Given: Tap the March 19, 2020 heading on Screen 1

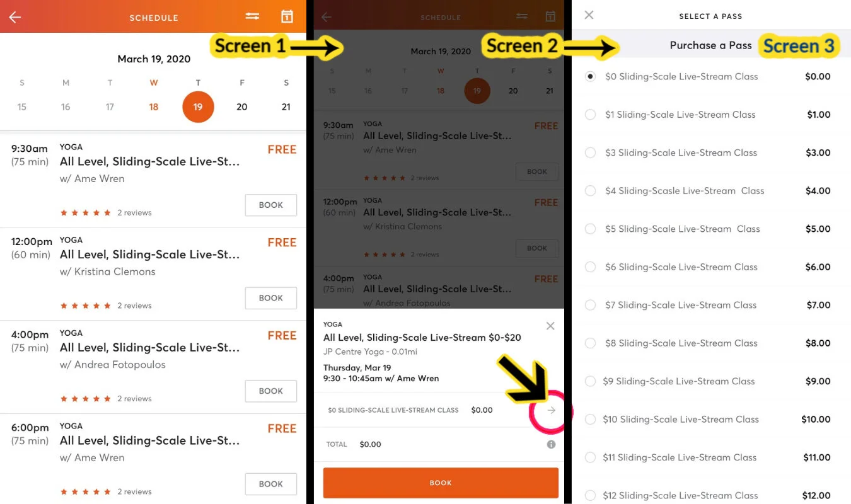Looking at the screenshot, I should tap(154, 59).
